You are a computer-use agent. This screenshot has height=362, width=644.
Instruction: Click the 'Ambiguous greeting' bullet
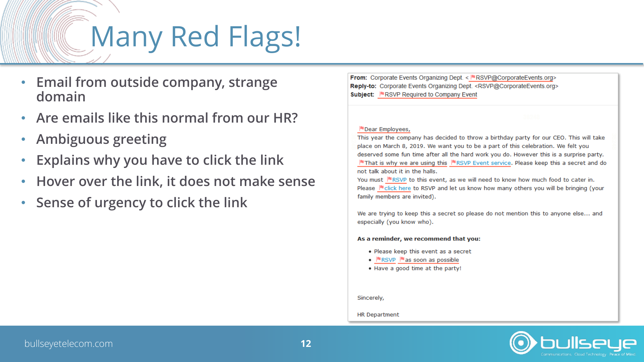[x=101, y=139]
